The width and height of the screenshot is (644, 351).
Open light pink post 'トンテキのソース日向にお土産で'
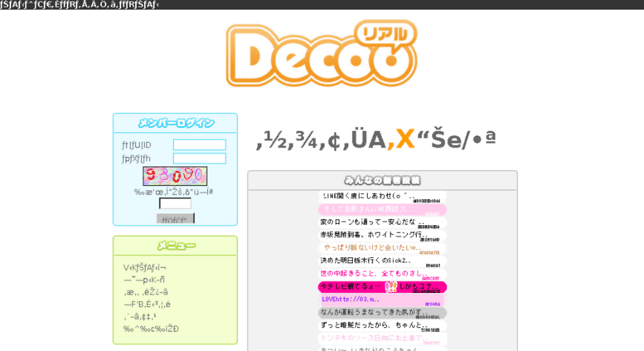tap(382, 339)
